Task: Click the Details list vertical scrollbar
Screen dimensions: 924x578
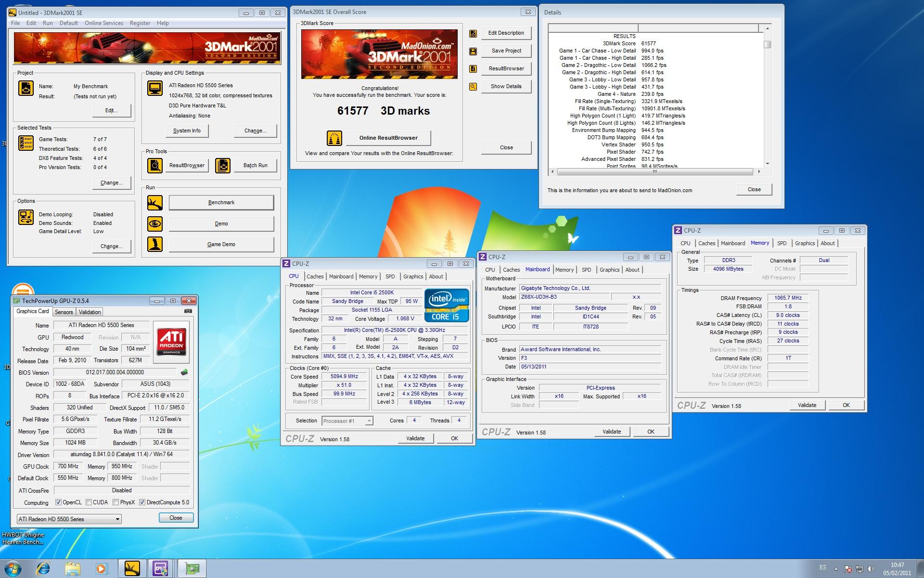Action: (768, 96)
